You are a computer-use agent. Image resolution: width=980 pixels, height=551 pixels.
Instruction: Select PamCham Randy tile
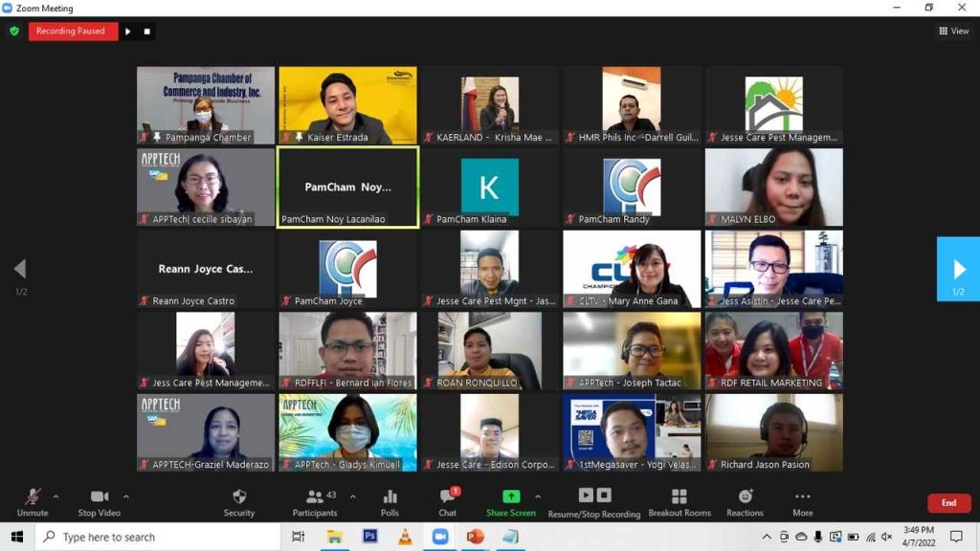click(632, 187)
